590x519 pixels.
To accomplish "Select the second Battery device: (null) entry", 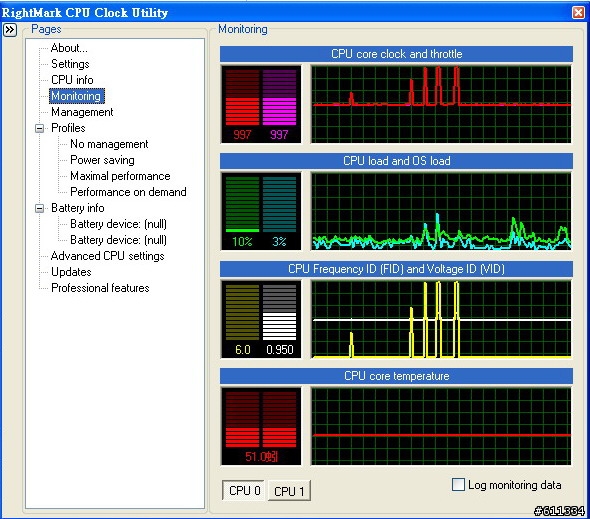I will coord(118,240).
